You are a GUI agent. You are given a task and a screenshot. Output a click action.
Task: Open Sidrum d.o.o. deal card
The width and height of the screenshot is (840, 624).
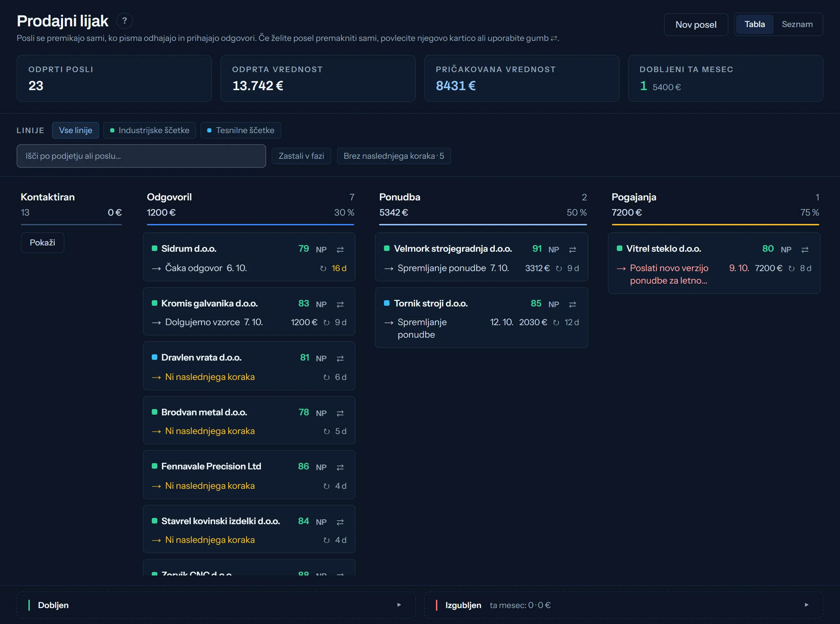point(249,257)
